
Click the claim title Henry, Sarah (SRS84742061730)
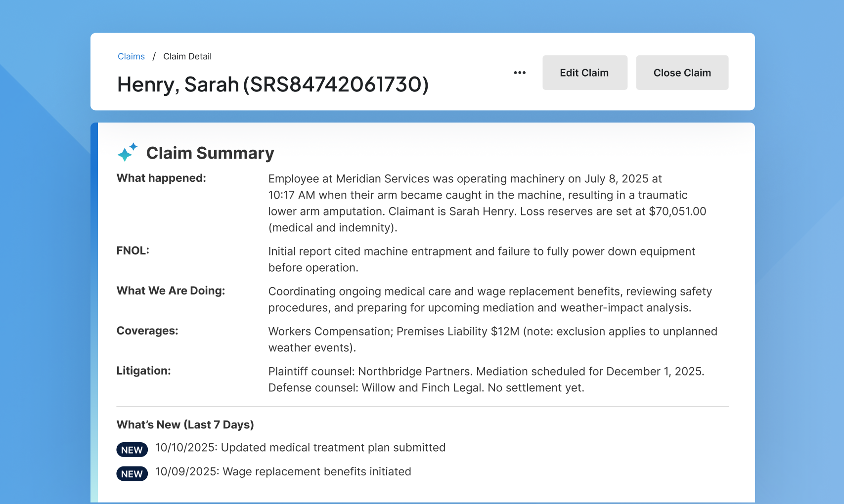tap(272, 84)
